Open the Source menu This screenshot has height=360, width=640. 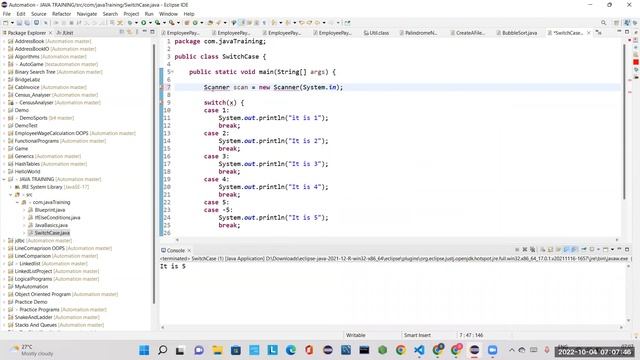(39, 14)
